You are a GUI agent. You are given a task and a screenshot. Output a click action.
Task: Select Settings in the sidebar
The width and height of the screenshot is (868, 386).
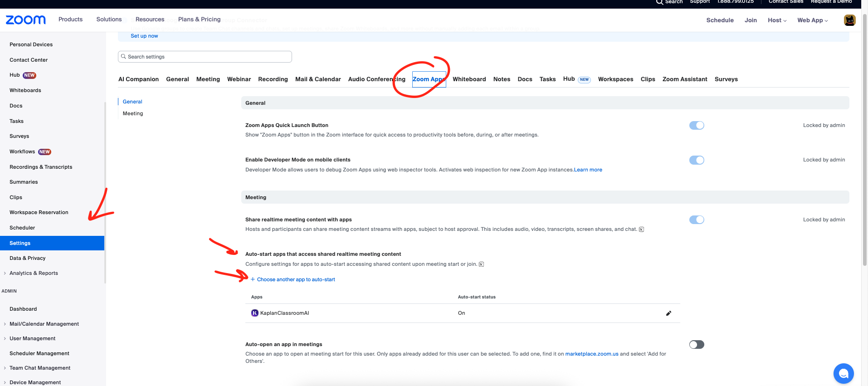[52, 243]
